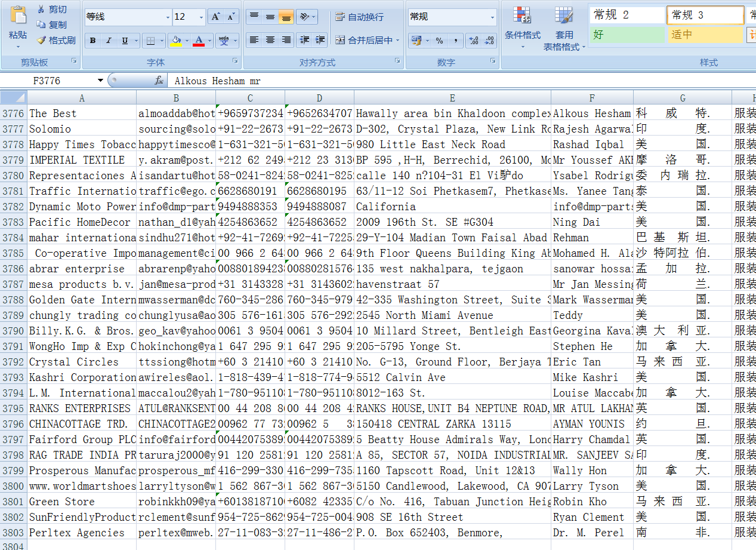Toggle bottom vertical alignment

pos(286,17)
